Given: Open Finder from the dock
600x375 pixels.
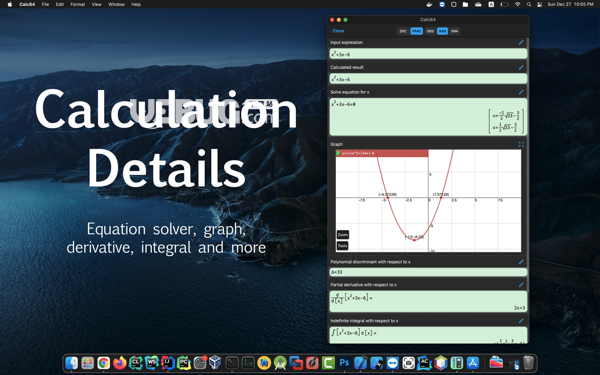Looking at the screenshot, I should coord(72,363).
